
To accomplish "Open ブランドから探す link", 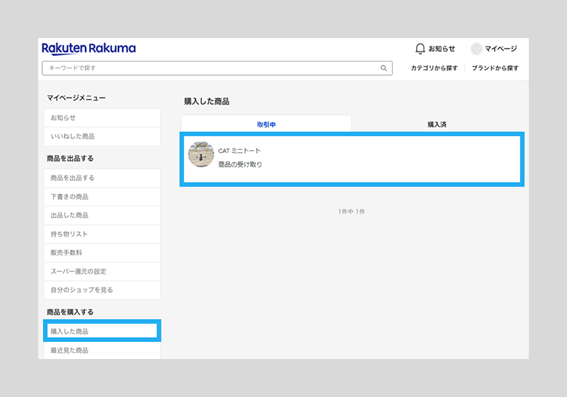I will coord(495,68).
